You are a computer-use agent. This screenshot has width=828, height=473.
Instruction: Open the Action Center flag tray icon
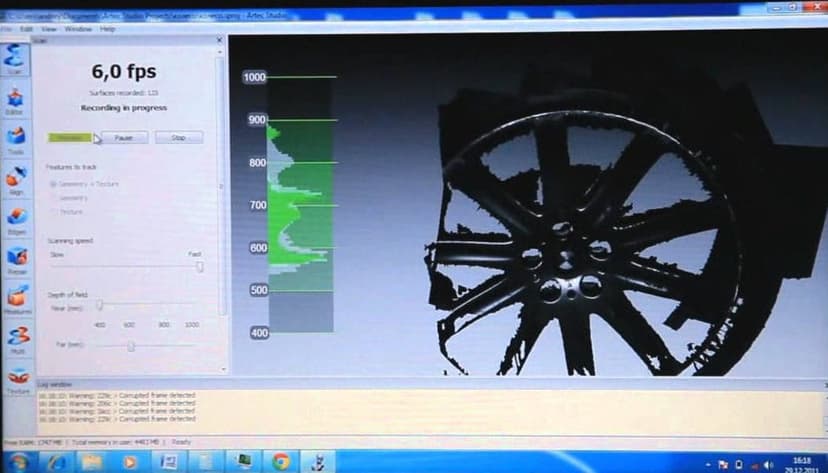point(723,465)
